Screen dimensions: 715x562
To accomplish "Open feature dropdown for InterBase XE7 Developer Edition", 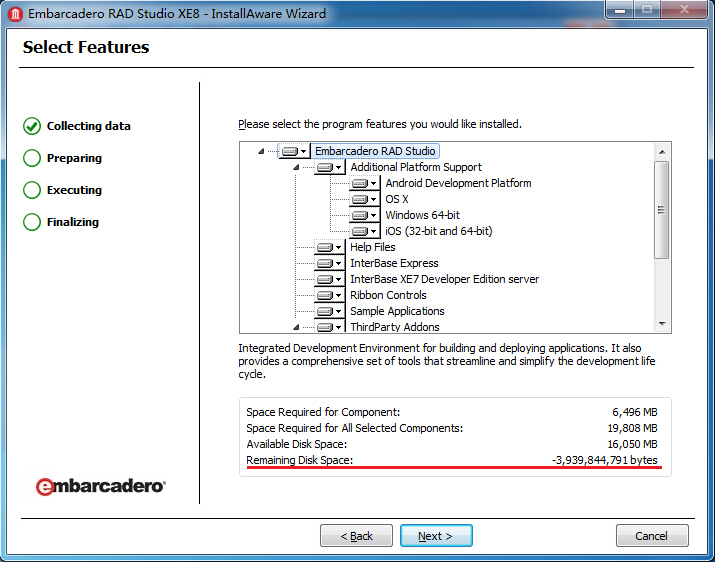I will pos(329,279).
